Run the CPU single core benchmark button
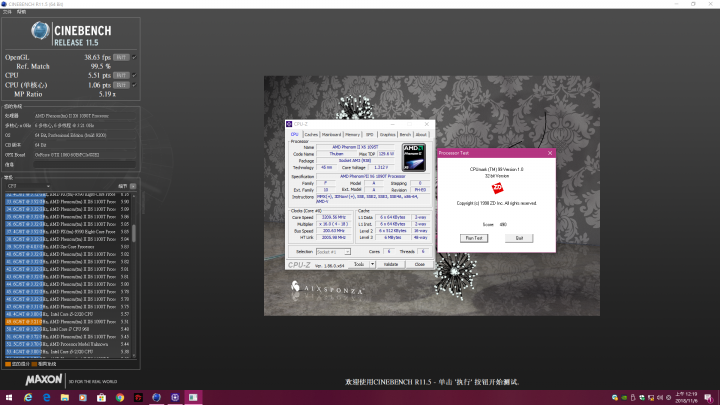 tap(121, 85)
